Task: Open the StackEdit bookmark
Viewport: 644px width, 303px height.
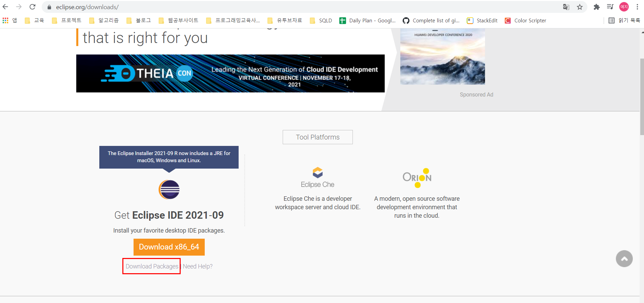Action: point(482,20)
